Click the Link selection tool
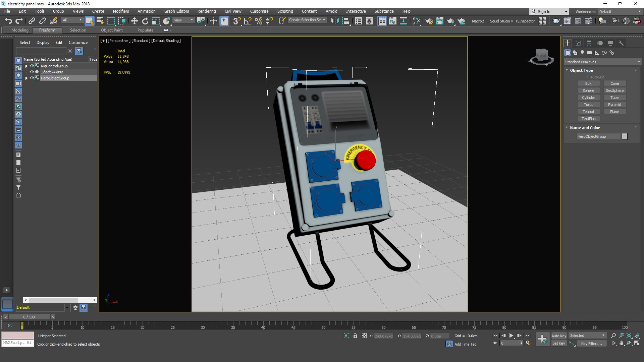Image resolution: width=644 pixels, height=362 pixels. pos(32,21)
